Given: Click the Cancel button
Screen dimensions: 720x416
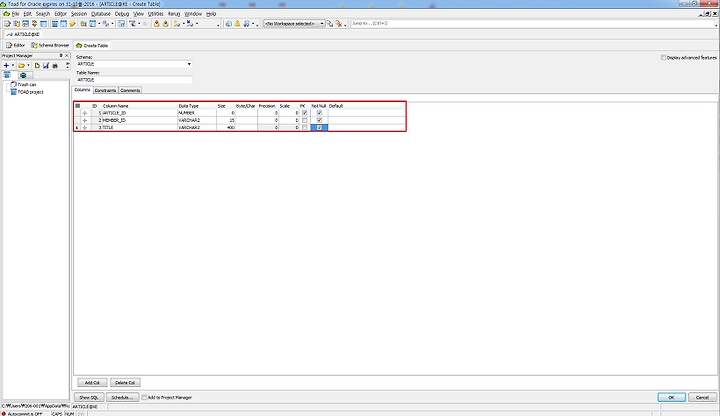Looking at the screenshot, I should click(702, 398).
